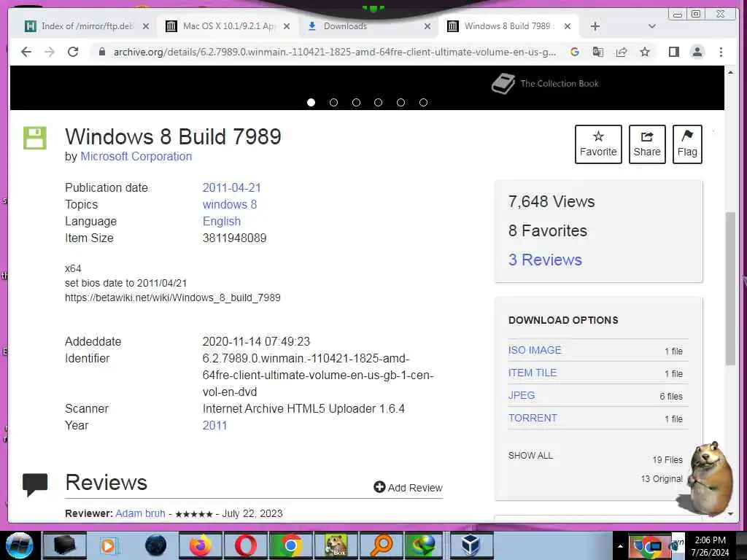
Task: Open Chrome from the taskbar
Action: (x=290, y=545)
